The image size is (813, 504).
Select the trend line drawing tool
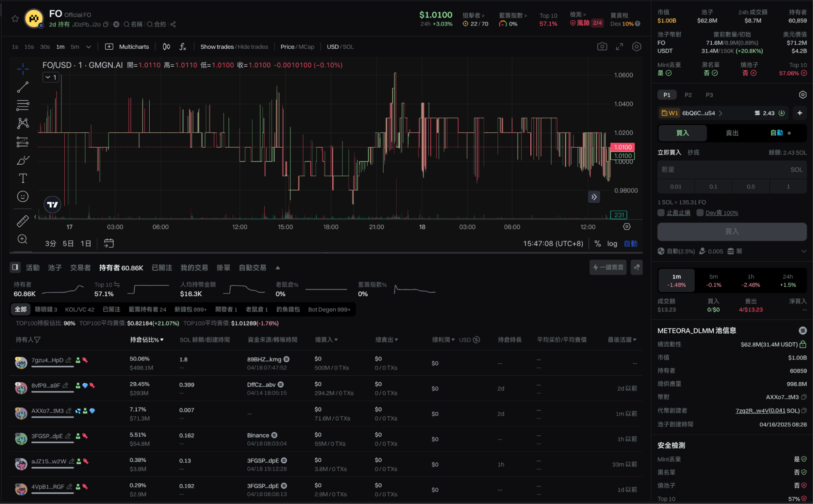coord(23,87)
